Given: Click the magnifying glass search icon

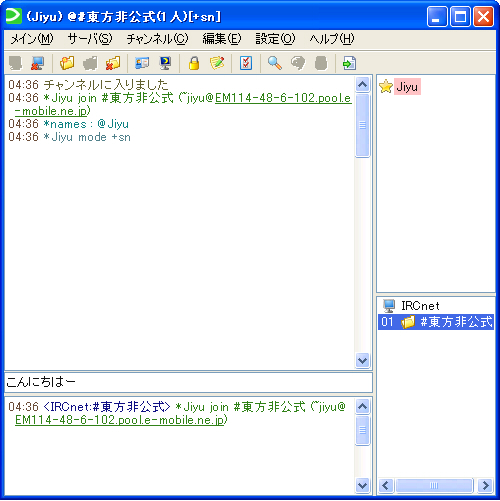Looking at the screenshot, I should click(275, 63).
